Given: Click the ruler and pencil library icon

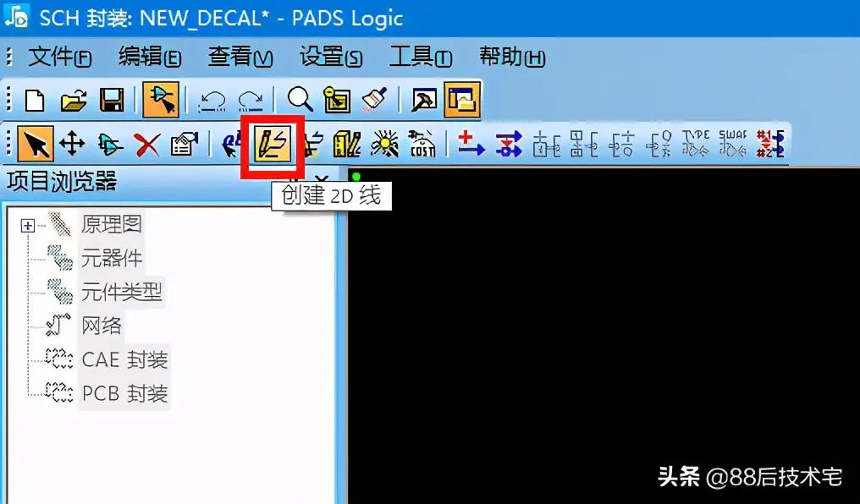Looking at the screenshot, I should [347, 144].
